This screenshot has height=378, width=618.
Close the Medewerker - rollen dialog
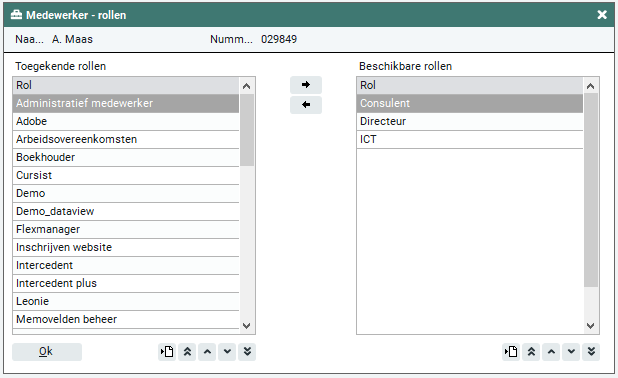[602, 15]
